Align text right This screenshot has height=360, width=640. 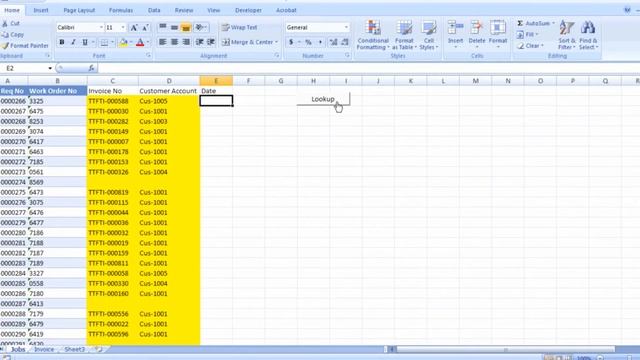(x=186, y=42)
